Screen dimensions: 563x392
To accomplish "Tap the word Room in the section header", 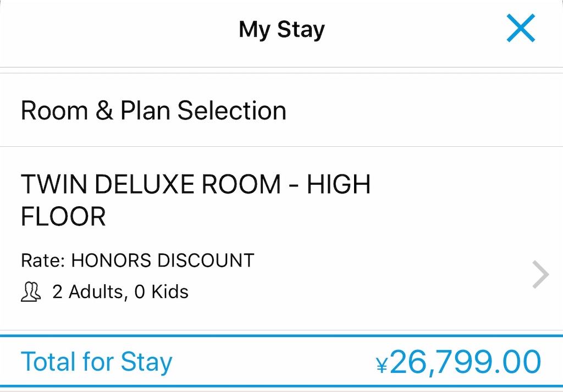I will (54, 110).
